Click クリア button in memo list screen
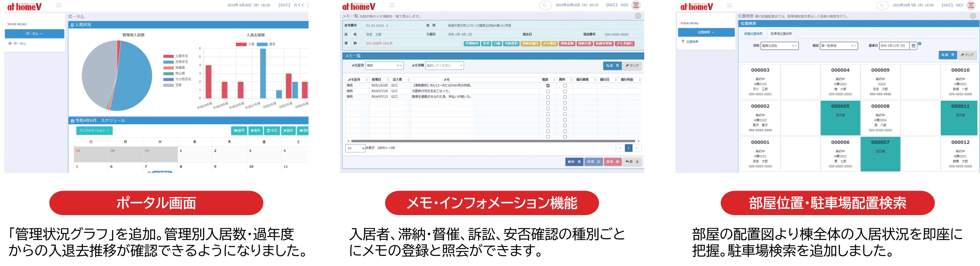 point(632,66)
